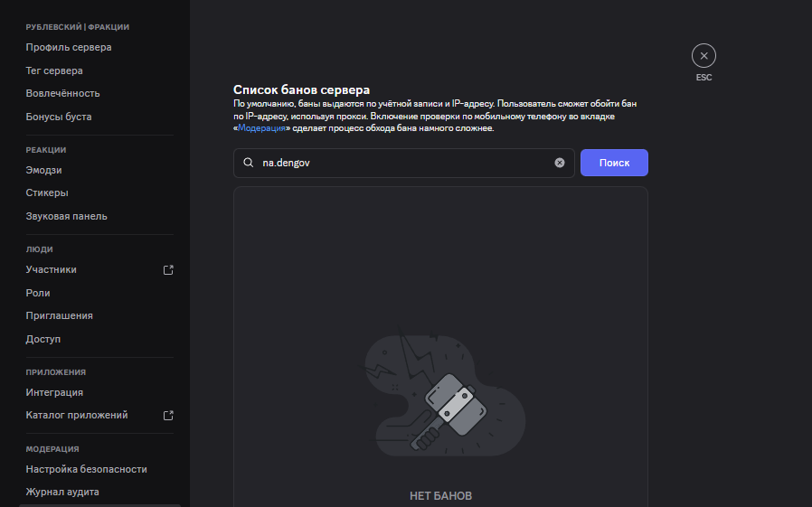View the Журнал аудита log
The width and height of the screenshot is (812, 507).
[x=62, y=492]
